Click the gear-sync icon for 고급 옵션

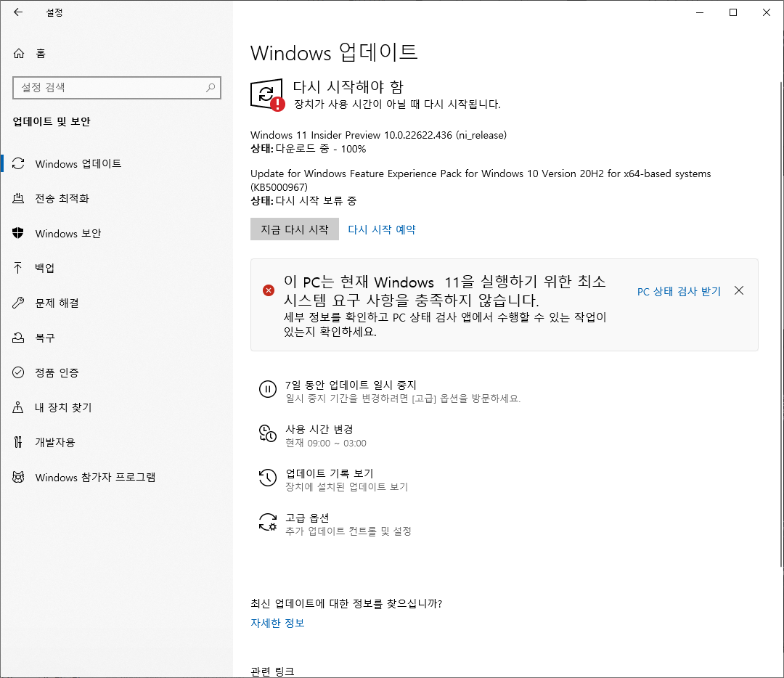pos(267,522)
